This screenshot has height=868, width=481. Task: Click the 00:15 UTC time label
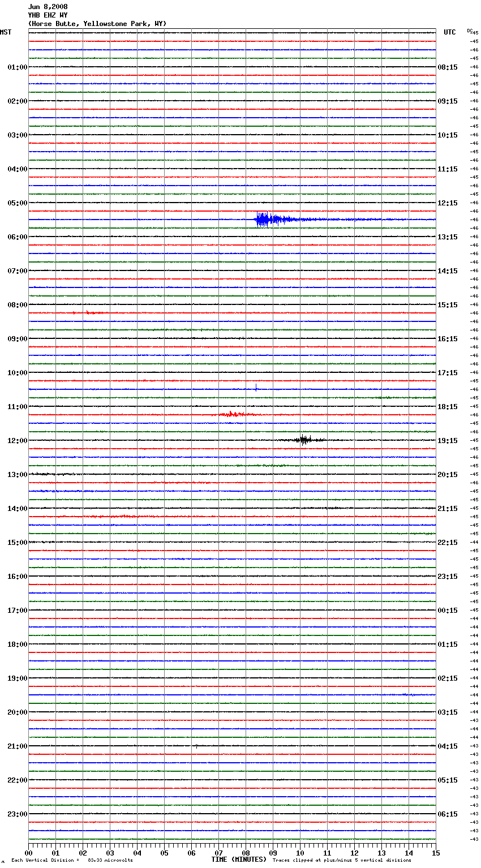coord(448,611)
